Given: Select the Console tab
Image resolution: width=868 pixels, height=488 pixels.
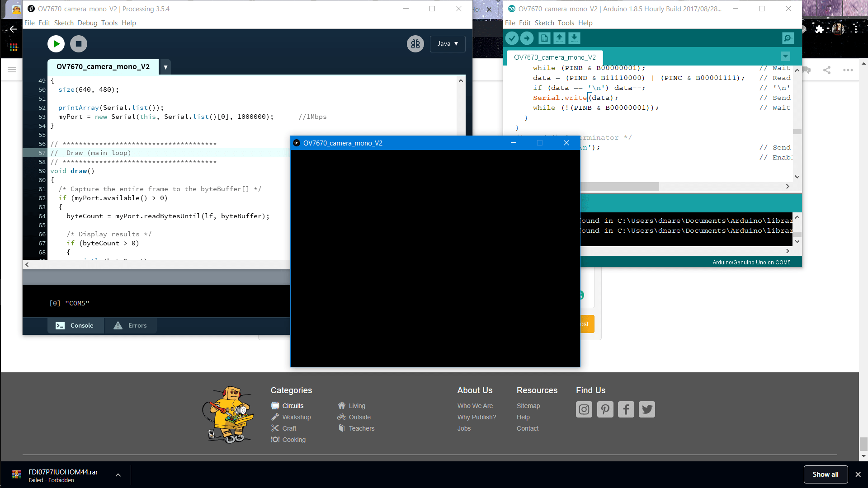Looking at the screenshot, I should click(75, 325).
